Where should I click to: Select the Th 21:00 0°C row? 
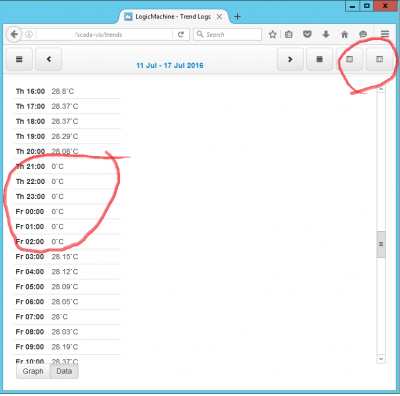pyautogui.click(x=67, y=166)
